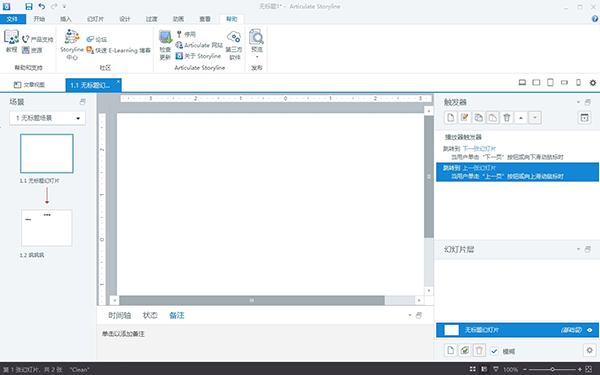Screen dimensions: 600x375
Task: Duplicate the selected layer in 幻灯片层
Action: [465, 350]
